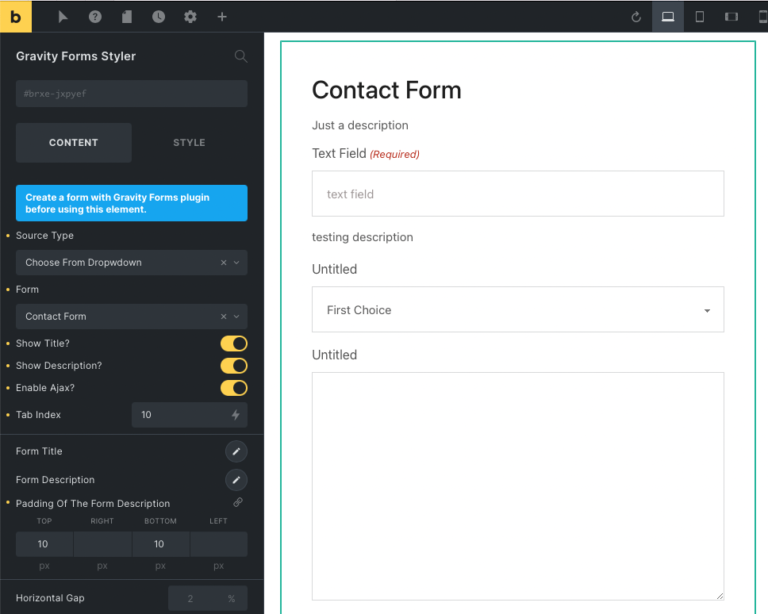
Task: Switch to mobile landscape preview icon
Action: 731,17
